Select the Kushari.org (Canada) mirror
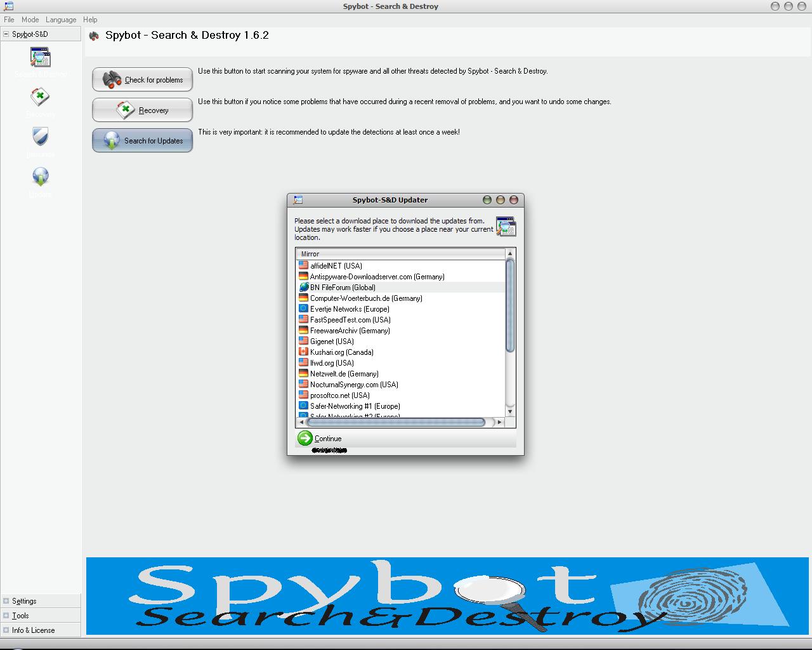The width and height of the screenshot is (812, 650). click(x=401, y=352)
